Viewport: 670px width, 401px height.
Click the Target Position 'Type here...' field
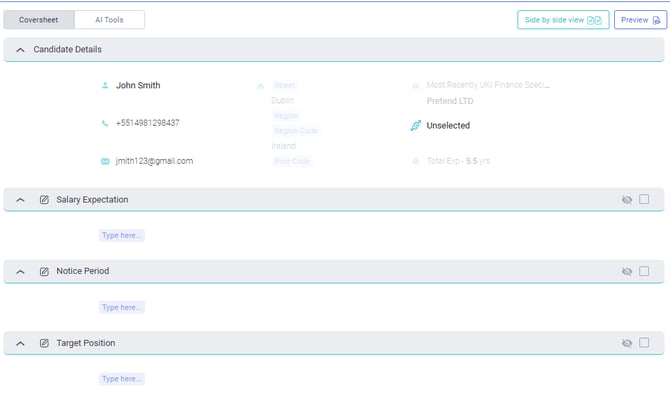tap(122, 379)
